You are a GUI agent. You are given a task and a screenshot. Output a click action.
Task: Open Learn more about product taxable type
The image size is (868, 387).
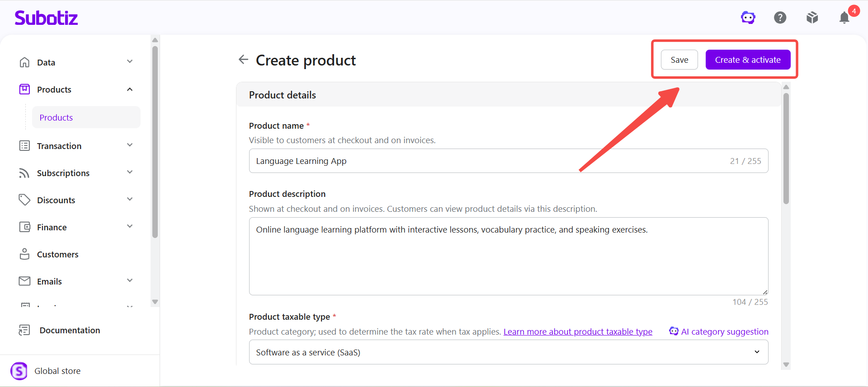pos(578,331)
